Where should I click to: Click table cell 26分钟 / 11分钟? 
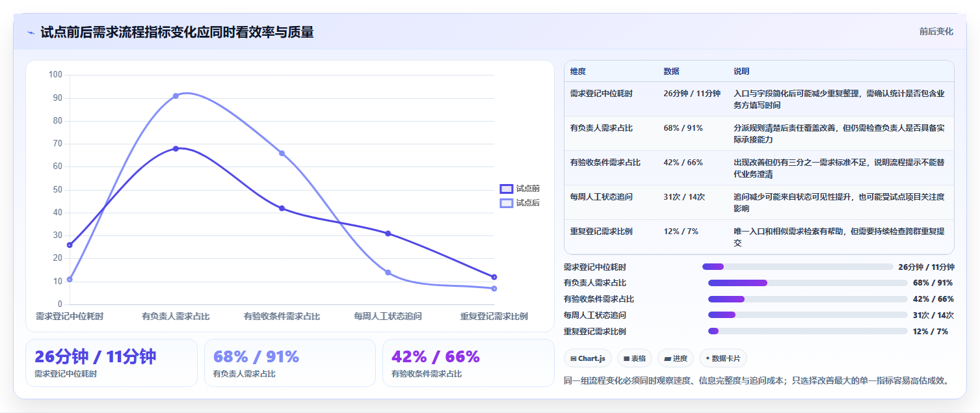[x=692, y=93]
